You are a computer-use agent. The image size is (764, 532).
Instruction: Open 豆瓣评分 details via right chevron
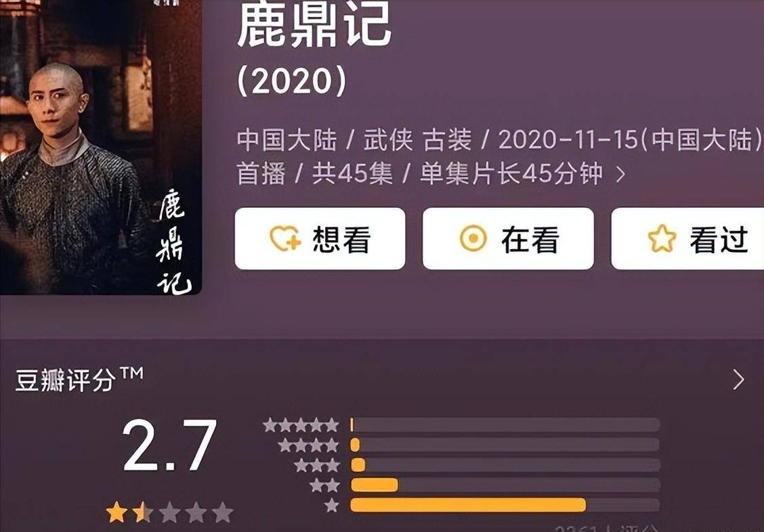pyautogui.click(x=739, y=380)
